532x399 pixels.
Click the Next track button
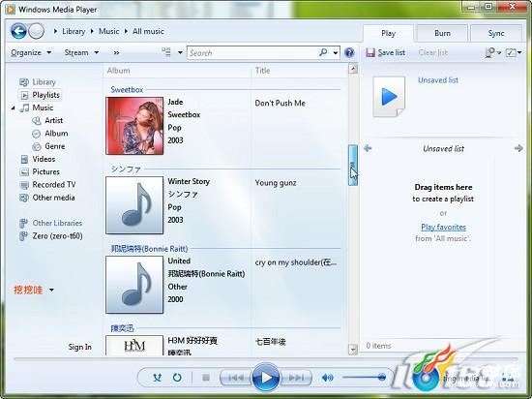[x=296, y=378]
